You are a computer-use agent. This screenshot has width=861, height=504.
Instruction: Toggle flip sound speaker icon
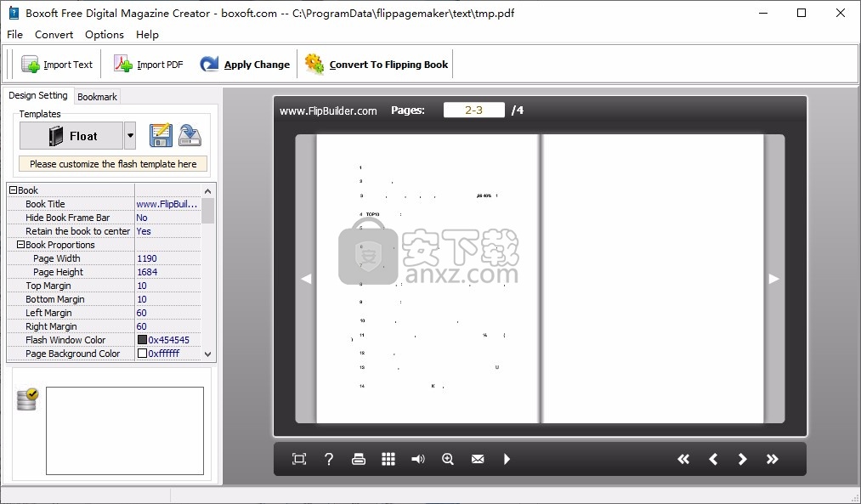pos(418,459)
